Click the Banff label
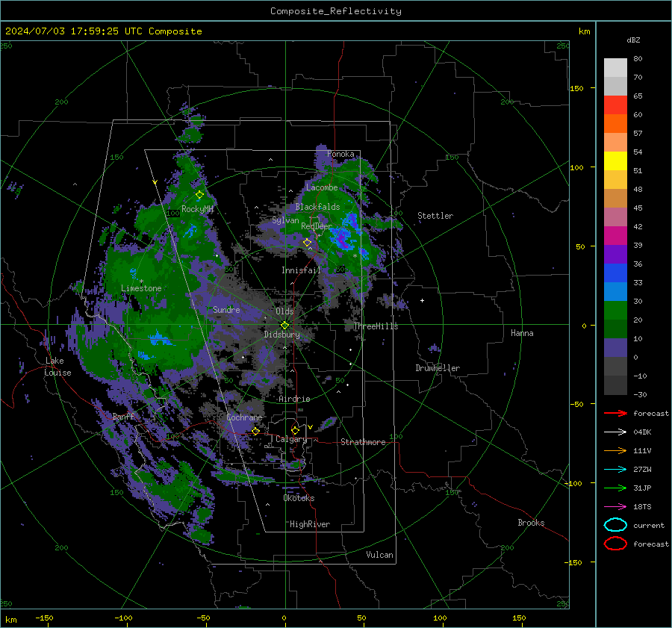This screenshot has height=628, width=672. click(x=123, y=416)
